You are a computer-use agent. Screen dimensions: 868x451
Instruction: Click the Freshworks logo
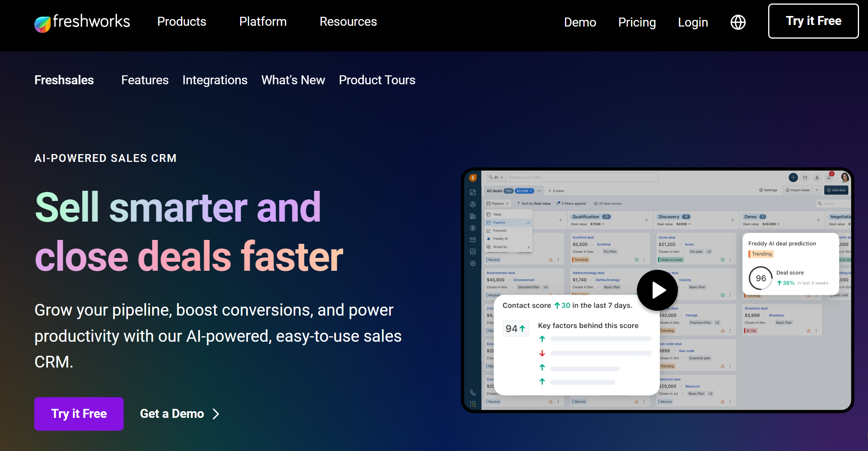point(82,22)
